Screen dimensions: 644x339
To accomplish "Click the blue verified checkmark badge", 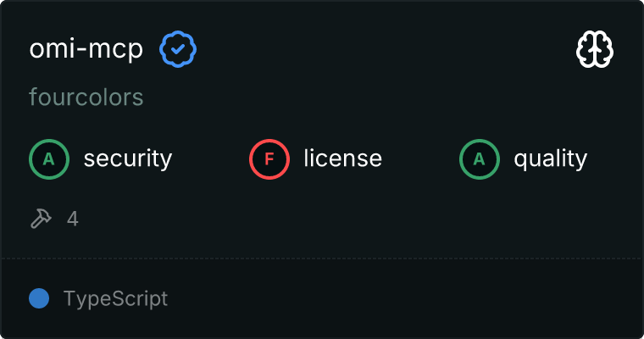I will click(179, 50).
